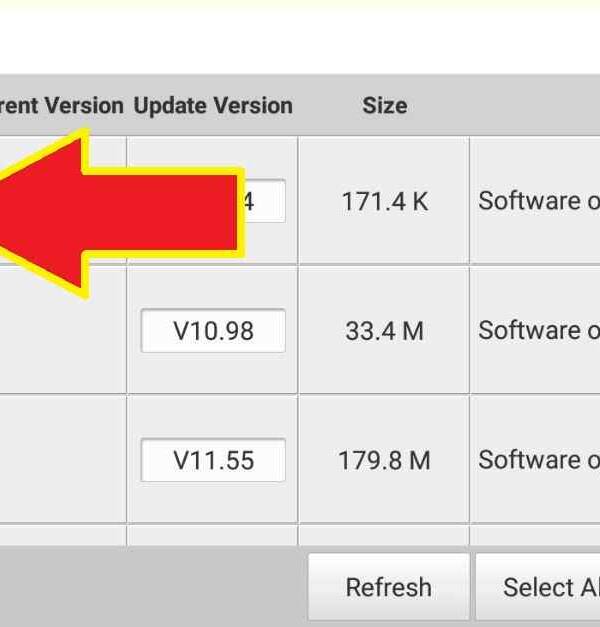Viewport: 600px width, 627px height.
Task: Click the Software description in the V11.55 row
Action: (539, 460)
